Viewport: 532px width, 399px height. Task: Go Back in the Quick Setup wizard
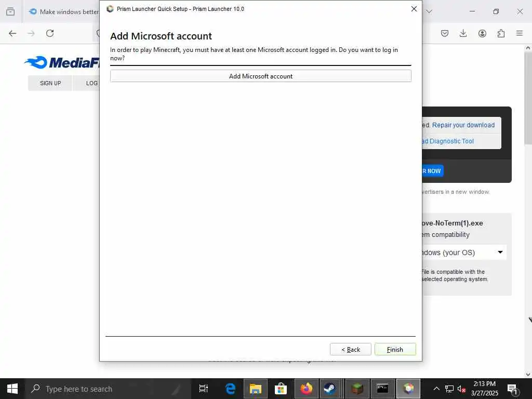pos(351,349)
